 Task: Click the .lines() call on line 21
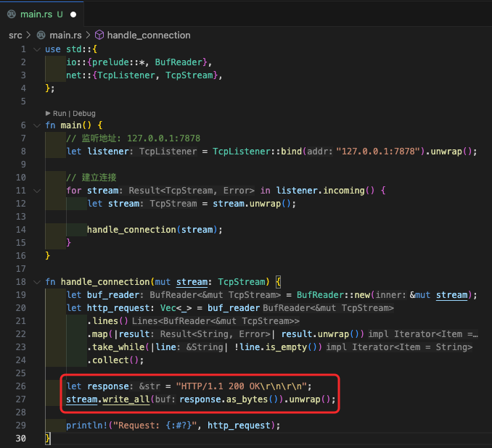(x=107, y=321)
